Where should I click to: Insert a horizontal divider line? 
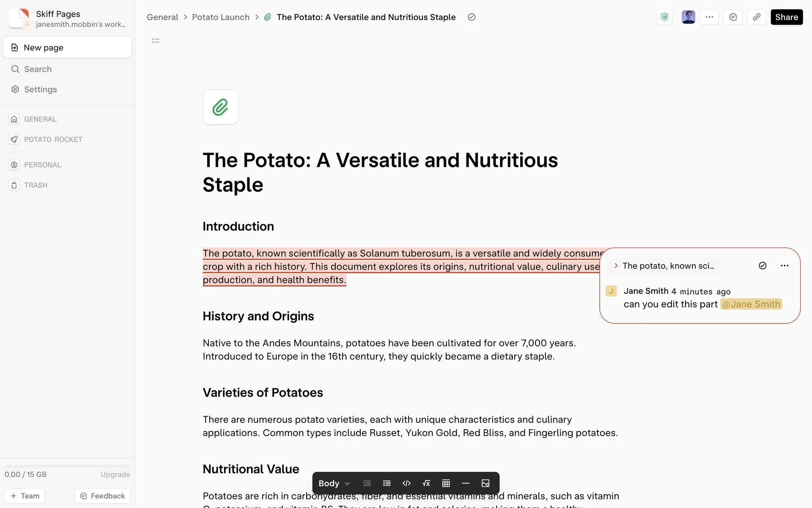tap(466, 483)
